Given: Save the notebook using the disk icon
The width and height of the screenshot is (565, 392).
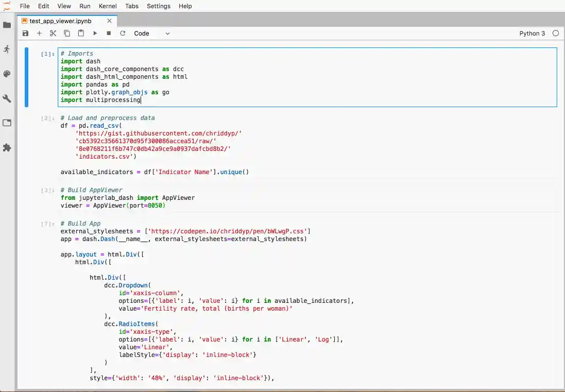Looking at the screenshot, I should 25,33.
